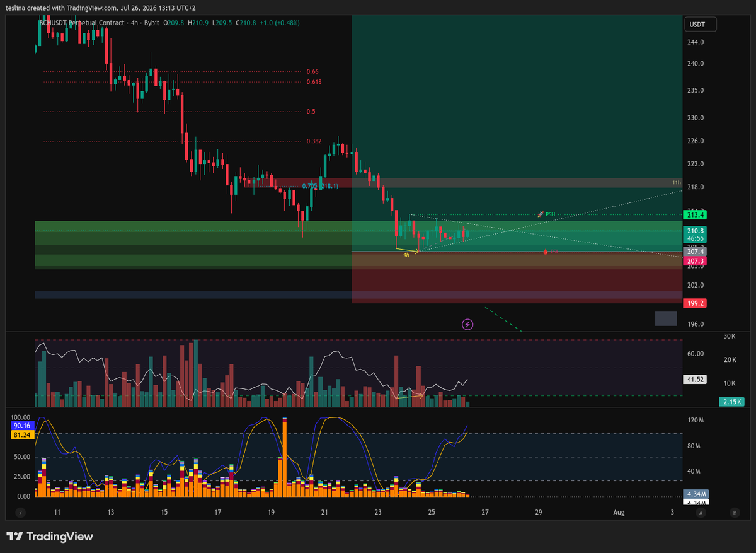Click the TradingView logo
This screenshot has height=553, width=756.
(x=50, y=537)
